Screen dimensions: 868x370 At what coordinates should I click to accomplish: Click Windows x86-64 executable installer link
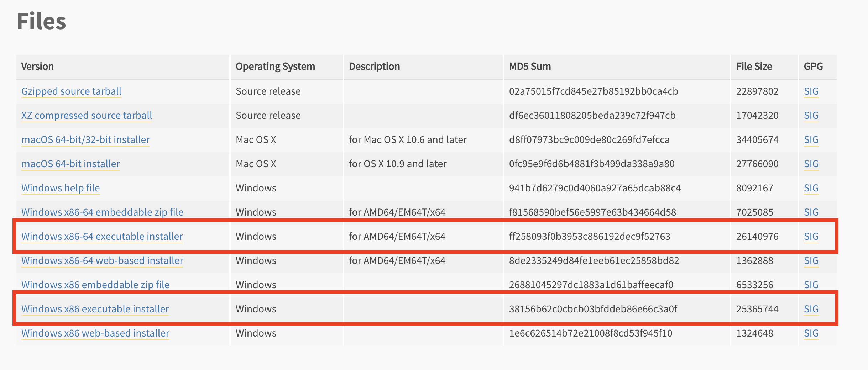coord(102,237)
